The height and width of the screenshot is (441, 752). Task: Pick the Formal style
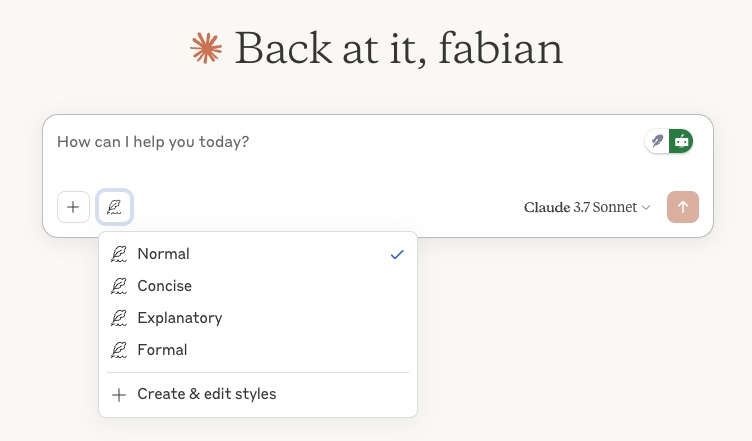[x=162, y=350]
